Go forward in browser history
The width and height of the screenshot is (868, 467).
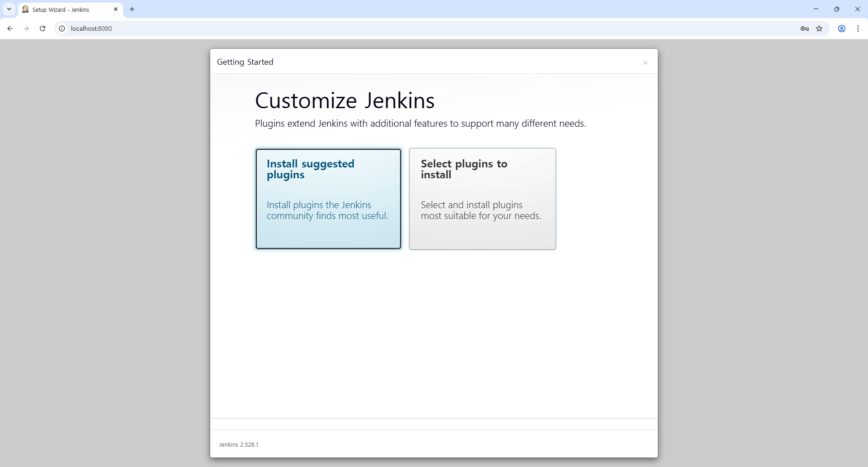point(26,29)
